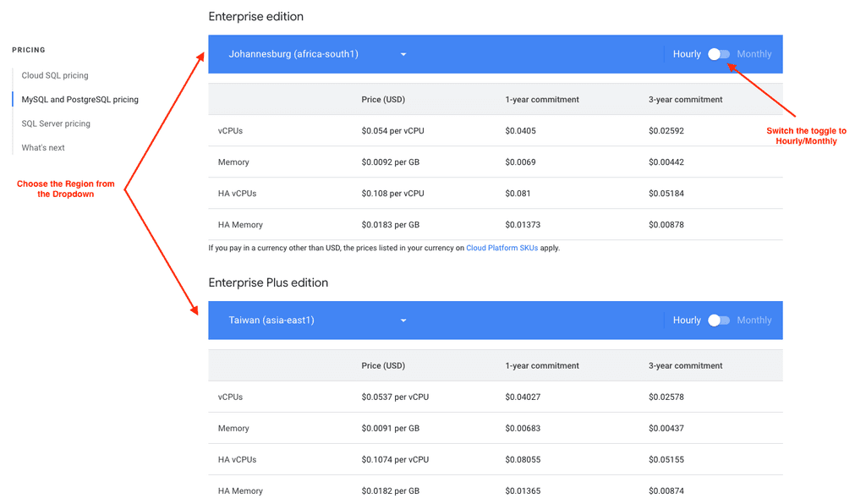Click the Hourly label above Enterprise edition table
Image resolution: width=866 pixels, height=504 pixels.
point(687,53)
